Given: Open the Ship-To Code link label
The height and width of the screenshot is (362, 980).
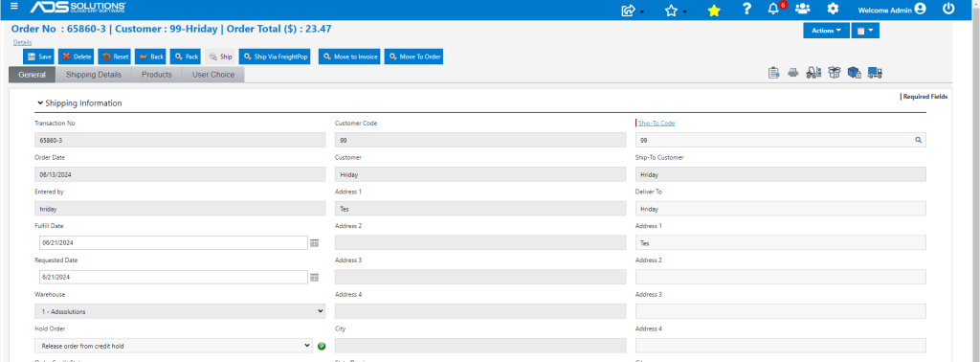Looking at the screenshot, I should [x=657, y=124].
